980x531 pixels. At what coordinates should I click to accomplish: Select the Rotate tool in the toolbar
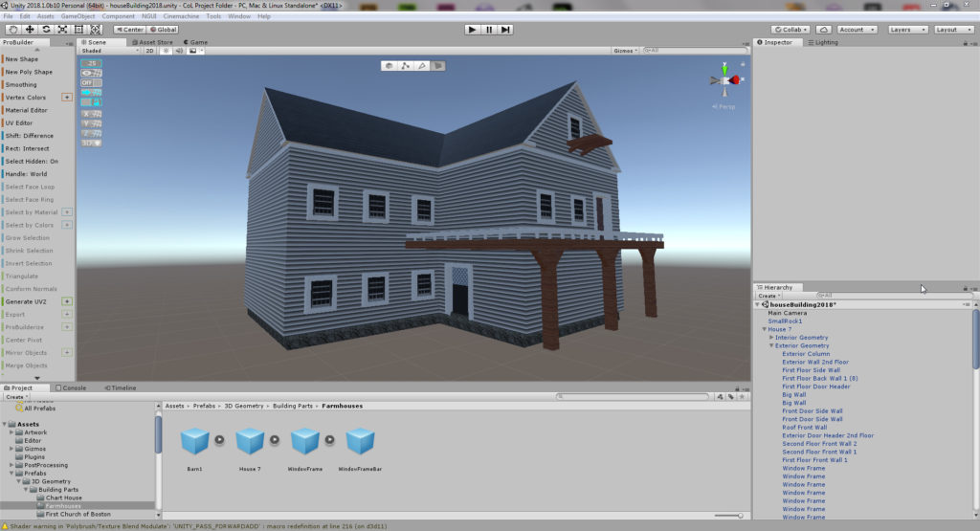(46, 30)
